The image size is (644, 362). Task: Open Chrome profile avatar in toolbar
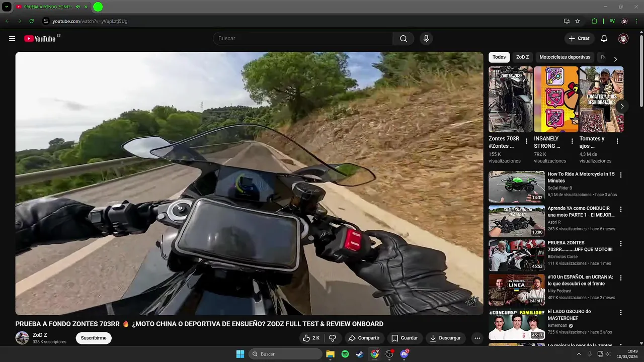point(625,21)
